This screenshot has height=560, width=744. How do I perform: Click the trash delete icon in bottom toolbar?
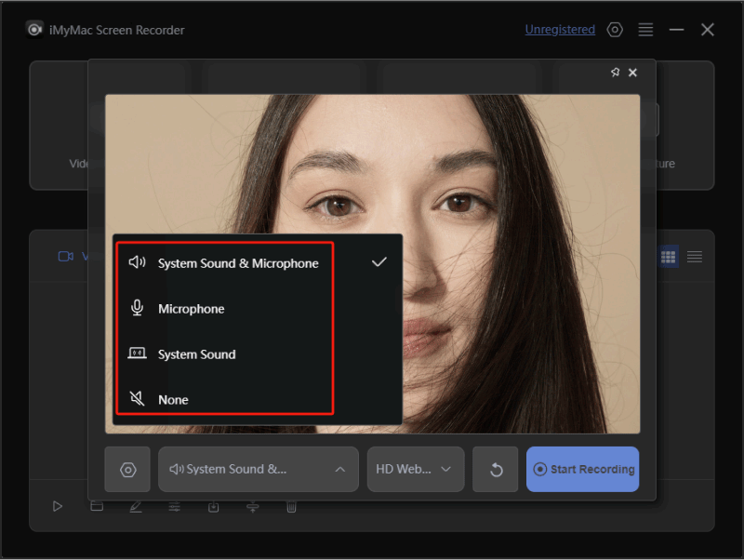coord(291,507)
